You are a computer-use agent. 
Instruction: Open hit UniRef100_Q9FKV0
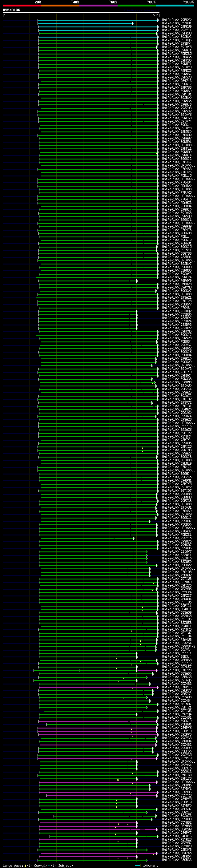(177, 20)
